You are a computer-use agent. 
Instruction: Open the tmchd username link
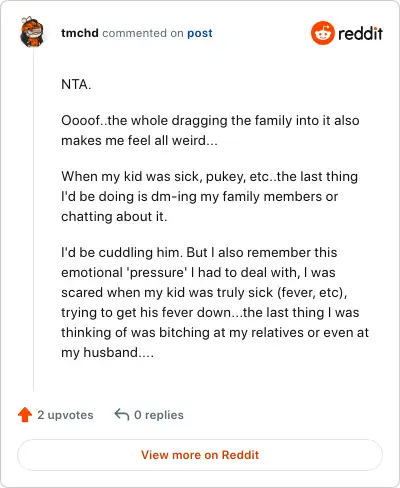click(80, 33)
